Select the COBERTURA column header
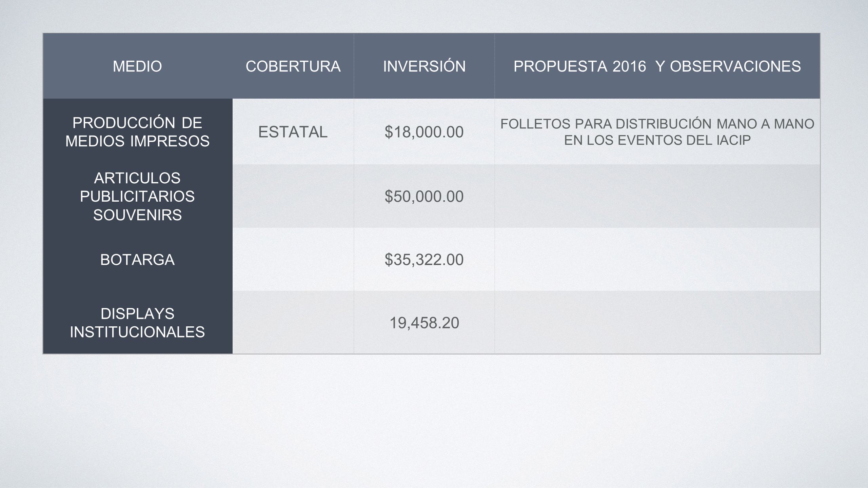Viewport: 868px width, 488px height. pos(293,66)
